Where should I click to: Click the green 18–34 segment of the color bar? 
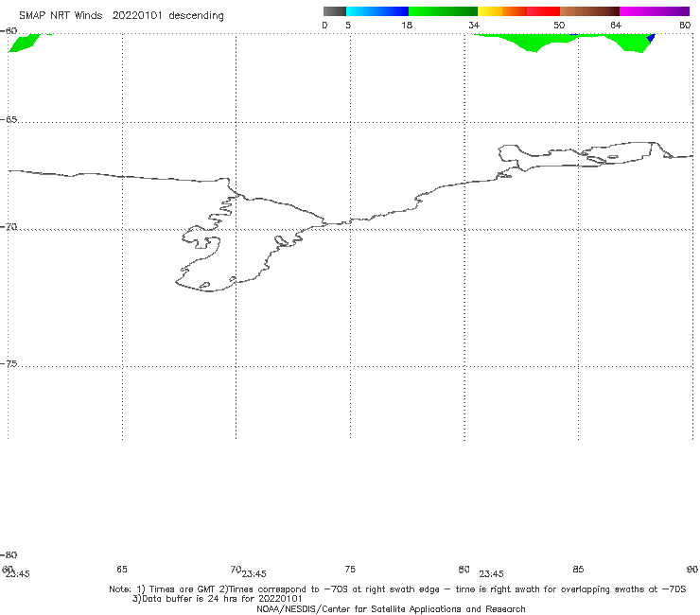(x=443, y=11)
